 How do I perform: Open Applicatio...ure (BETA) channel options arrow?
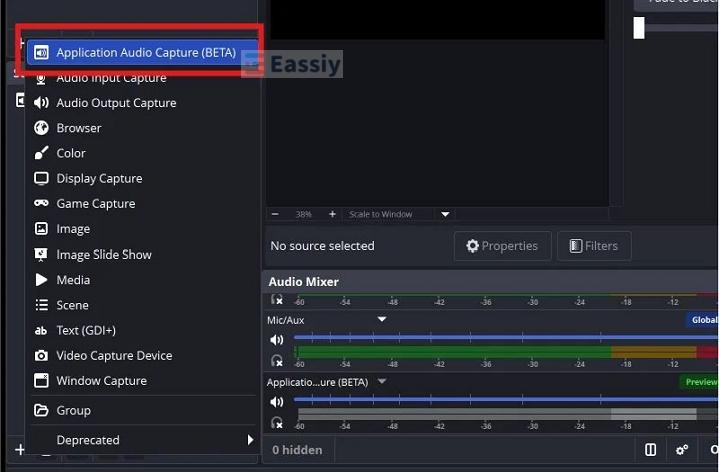(x=382, y=381)
